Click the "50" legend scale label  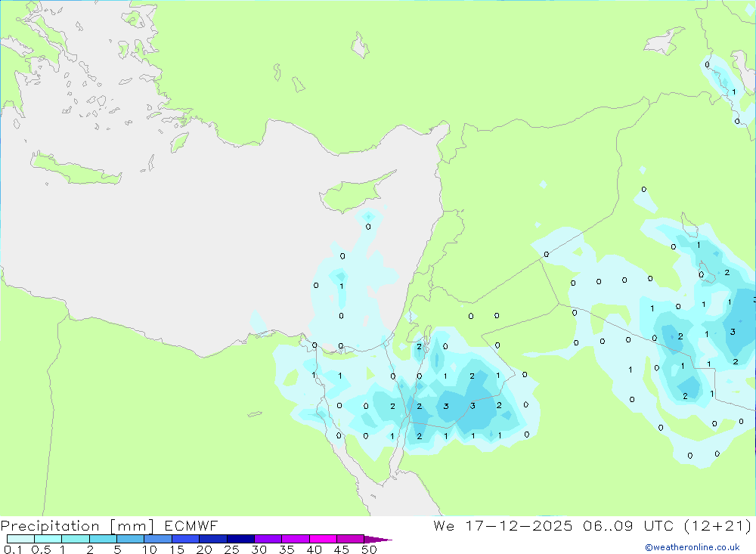[370, 549]
